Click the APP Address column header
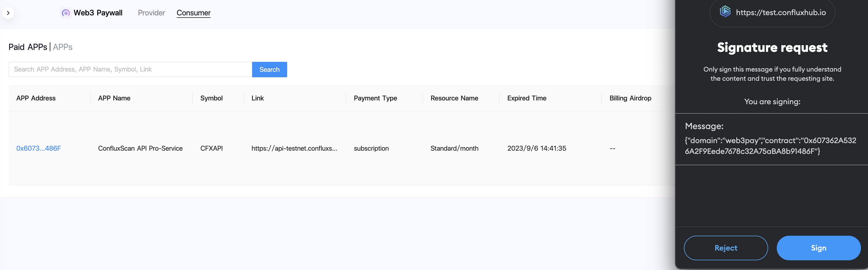 (36, 98)
